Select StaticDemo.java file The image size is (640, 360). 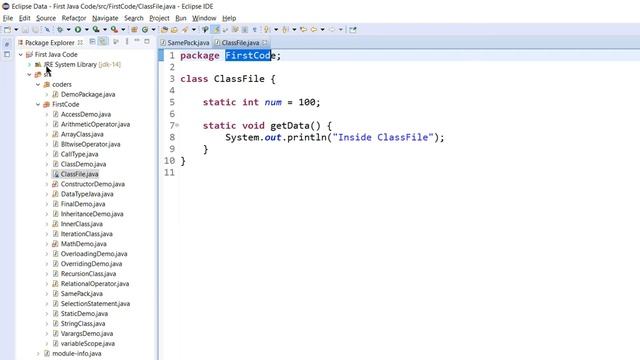tap(84, 313)
